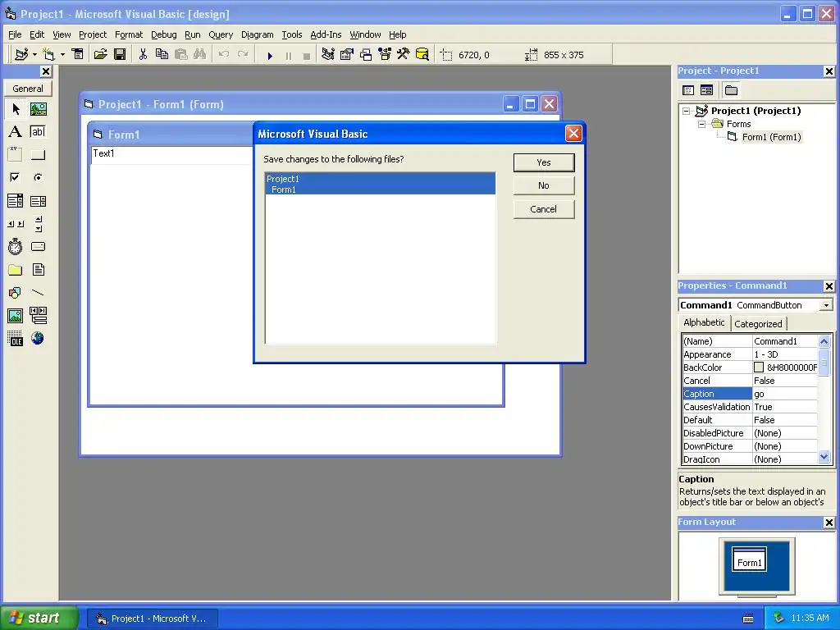Click View Code icon in Project panel

pyautogui.click(x=688, y=90)
